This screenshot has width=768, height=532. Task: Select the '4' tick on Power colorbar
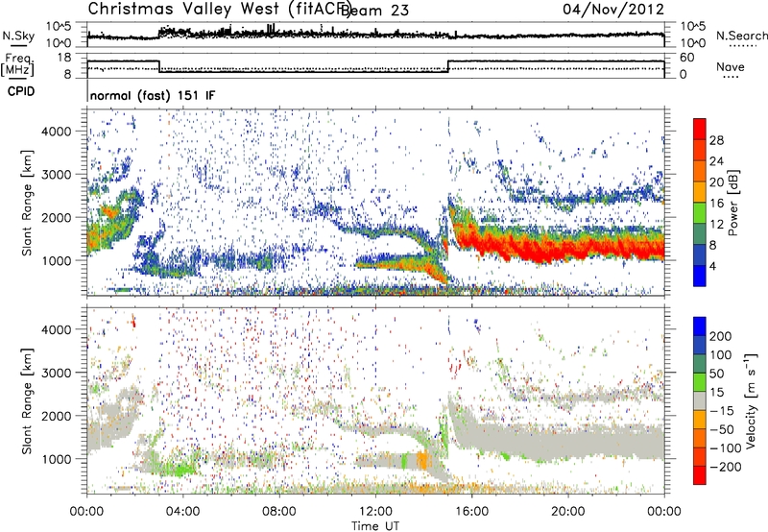[713, 265]
